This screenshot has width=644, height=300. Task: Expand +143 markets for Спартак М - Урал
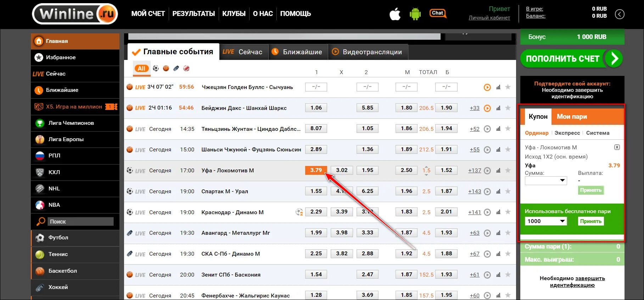(x=475, y=191)
